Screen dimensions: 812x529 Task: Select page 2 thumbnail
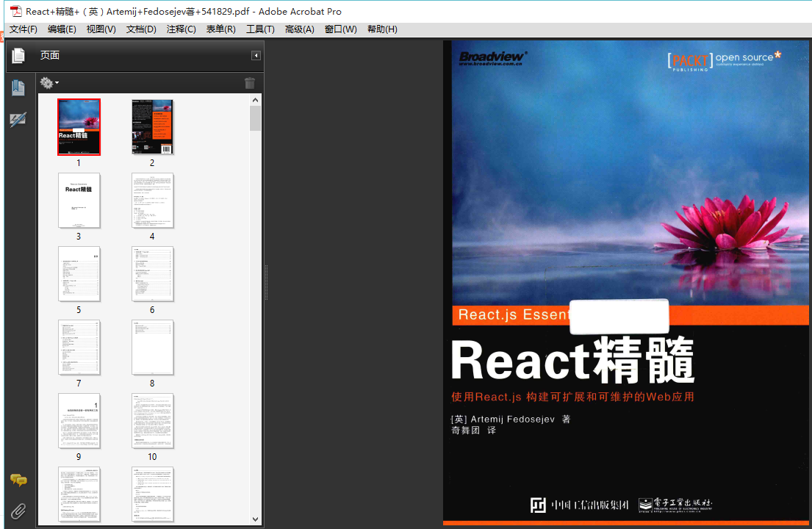(x=152, y=127)
